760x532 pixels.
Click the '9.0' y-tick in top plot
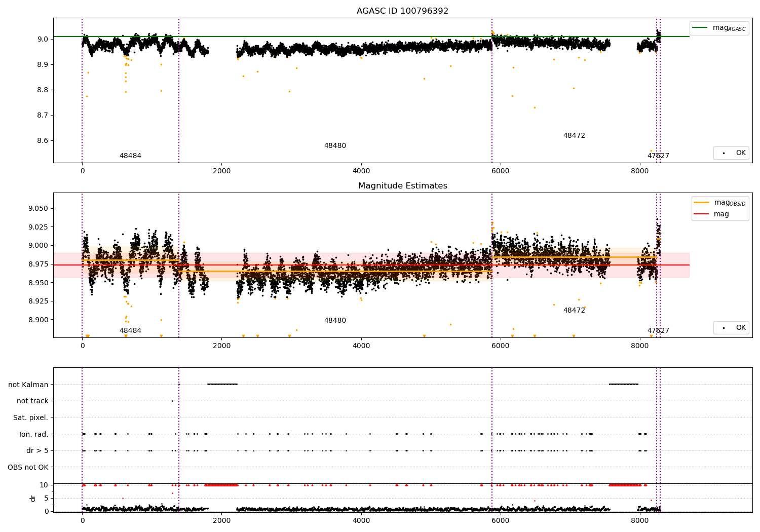pyautogui.click(x=43, y=39)
